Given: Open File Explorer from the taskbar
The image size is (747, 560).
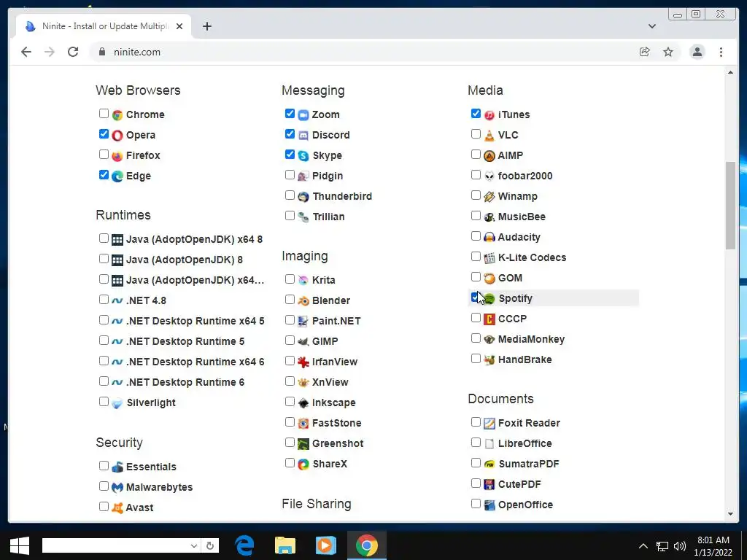Looking at the screenshot, I should click(285, 545).
